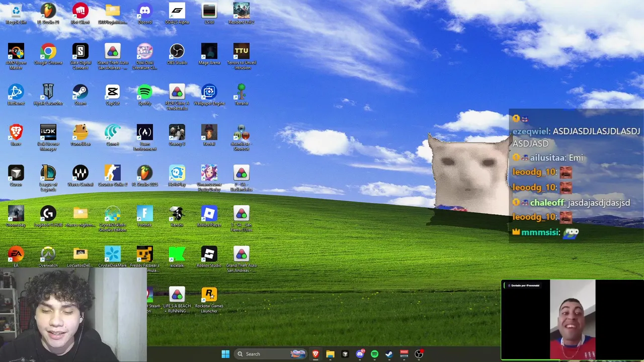Open the Brave browser desktop icon

(x=16, y=135)
